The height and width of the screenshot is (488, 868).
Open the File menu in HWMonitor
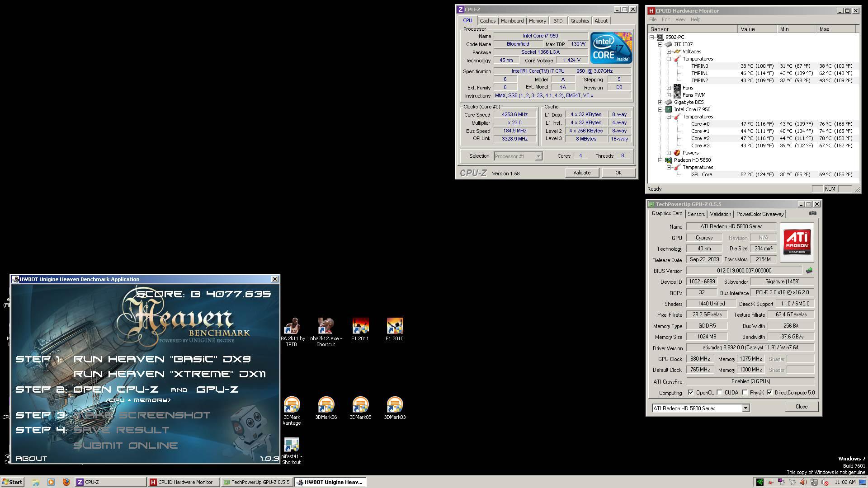point(653,19)
